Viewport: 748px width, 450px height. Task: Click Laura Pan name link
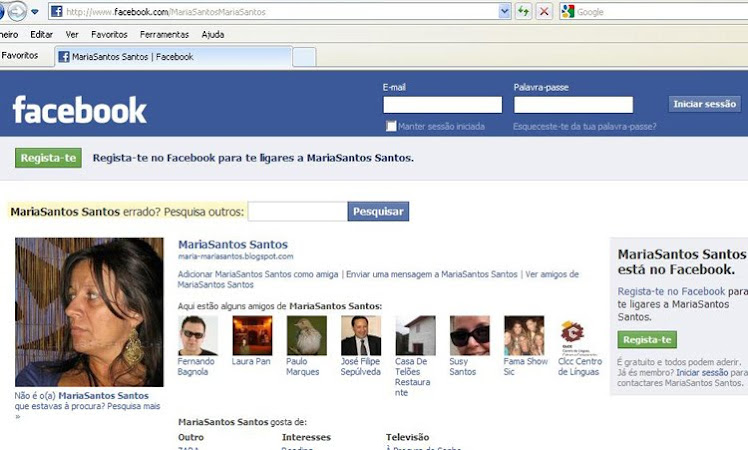click(251, 361)
